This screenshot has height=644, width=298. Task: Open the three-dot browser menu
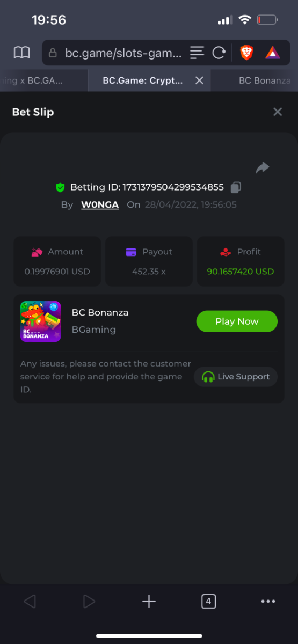(x=268, y=602)
